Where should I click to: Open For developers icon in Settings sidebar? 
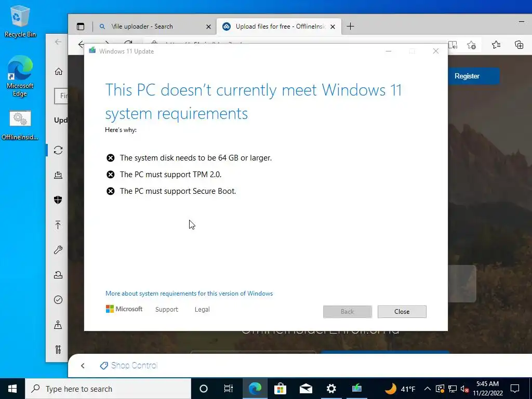(x=58, y=350)
